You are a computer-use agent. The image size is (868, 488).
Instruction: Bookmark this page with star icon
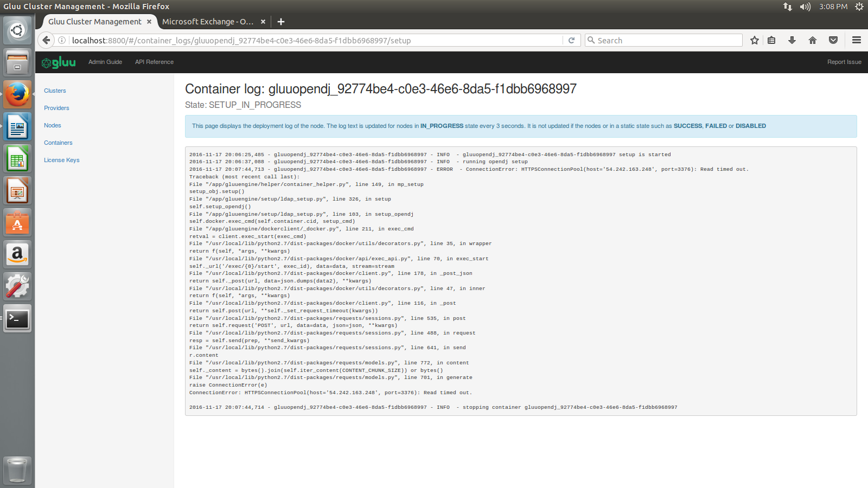pyautogui.click(x=754, y=40)
